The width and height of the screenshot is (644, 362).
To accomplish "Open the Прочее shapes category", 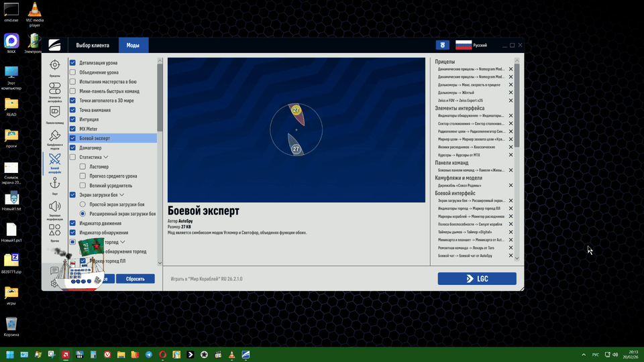I will point(54,233).
